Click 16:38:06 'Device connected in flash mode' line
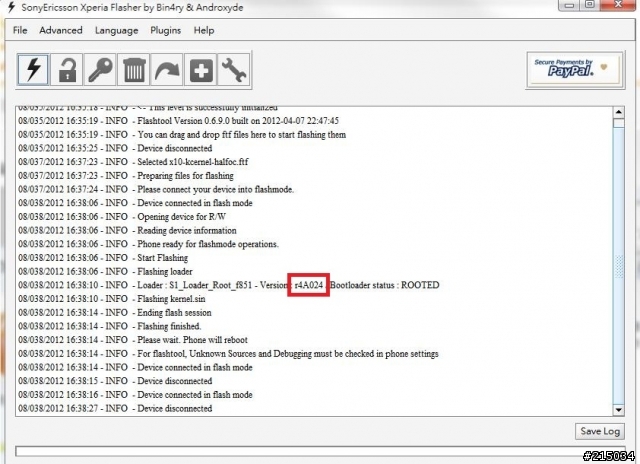Image resolution: width=640 pixels, height=464 pixels. (x=135, y=203)
